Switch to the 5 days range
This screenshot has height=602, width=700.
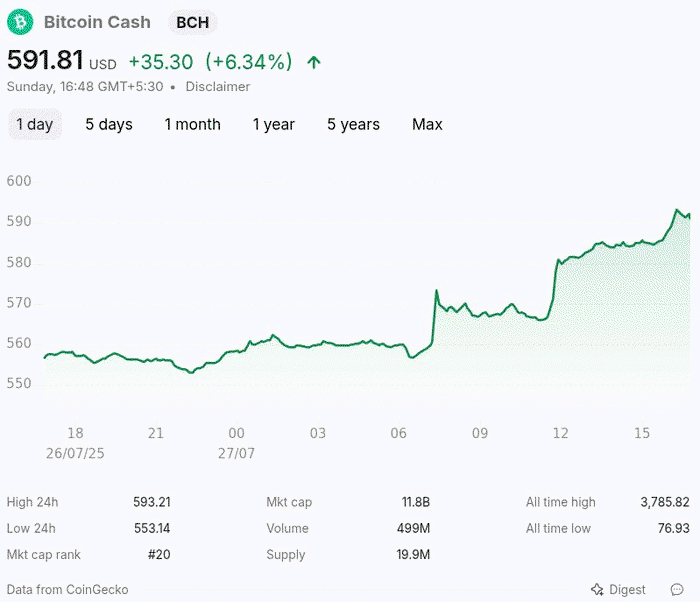click(109, 124)
